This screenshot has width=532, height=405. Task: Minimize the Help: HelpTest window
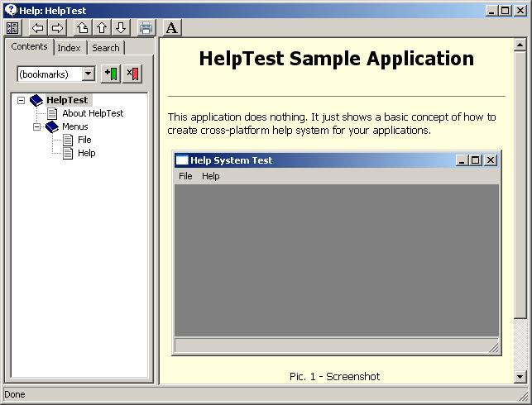tap(491, 11)
